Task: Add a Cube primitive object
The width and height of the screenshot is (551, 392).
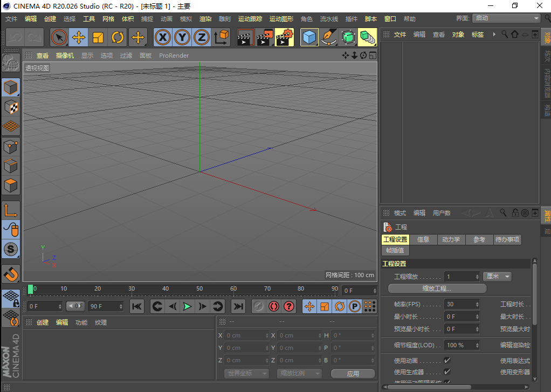Action: point(309,38)
